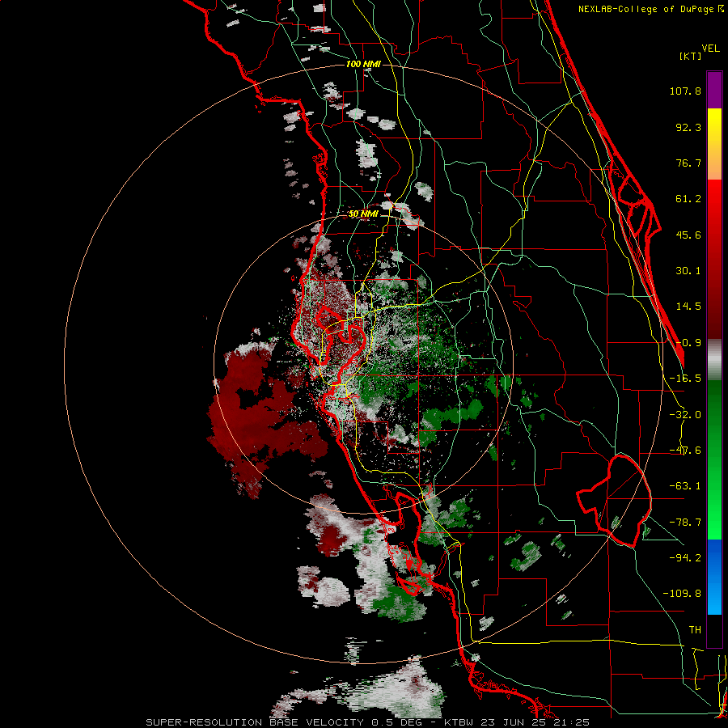Click the 100 NMI range ring label

click(x=363, y=64)
